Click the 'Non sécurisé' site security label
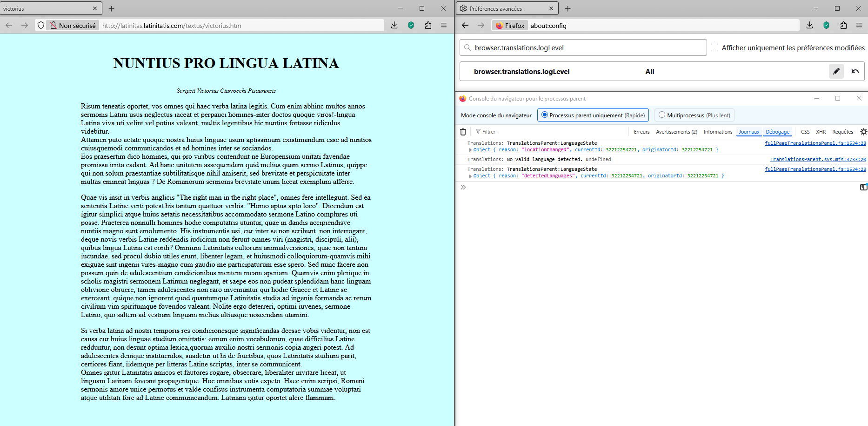Image resolution: width=868 pixels, height=426 pixels. coord(73,26)
